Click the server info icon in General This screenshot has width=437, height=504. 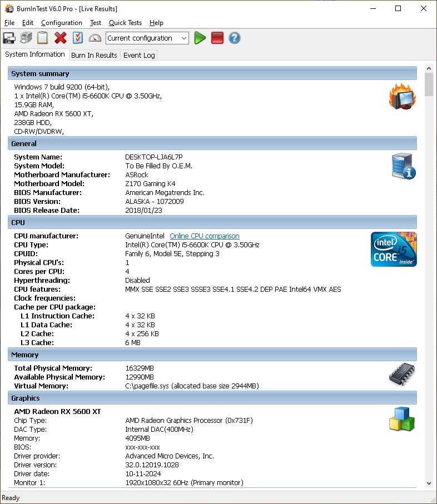point(404,166)
